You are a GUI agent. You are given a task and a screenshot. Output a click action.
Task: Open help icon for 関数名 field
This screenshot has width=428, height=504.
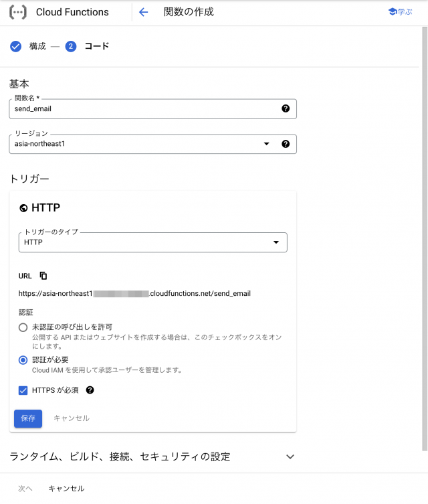pos(286,108)
